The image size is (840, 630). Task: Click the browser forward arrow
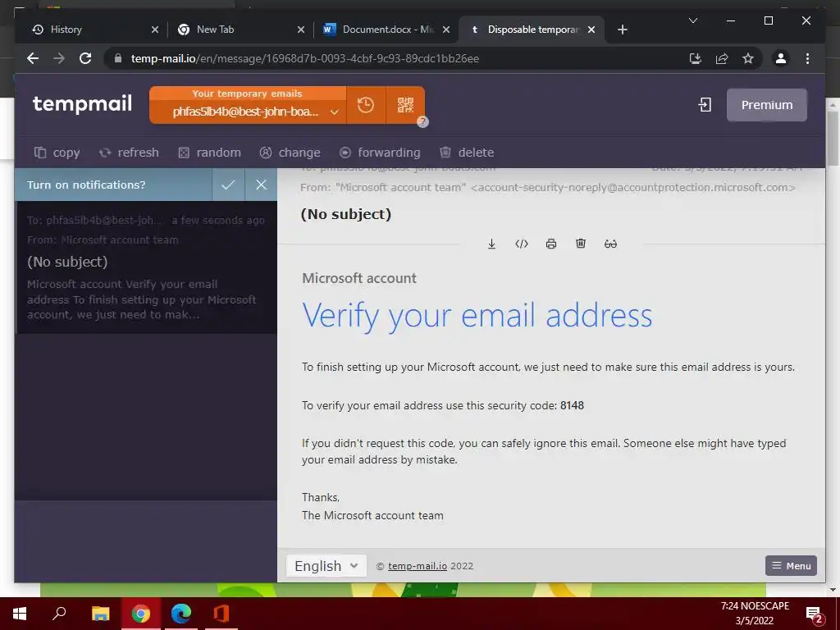[x=59, y=58]
